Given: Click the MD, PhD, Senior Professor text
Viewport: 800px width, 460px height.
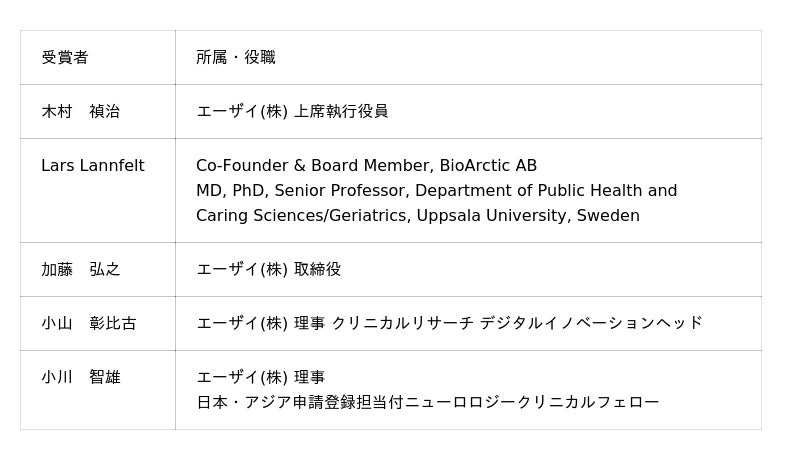Looking at the screenshot, I should (303, 191).
